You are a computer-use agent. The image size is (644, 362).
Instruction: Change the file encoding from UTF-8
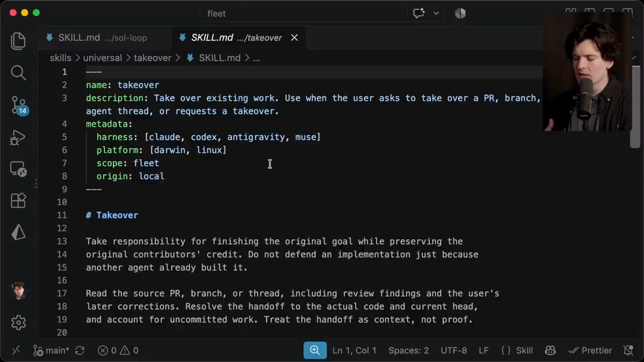click(454, 350)
